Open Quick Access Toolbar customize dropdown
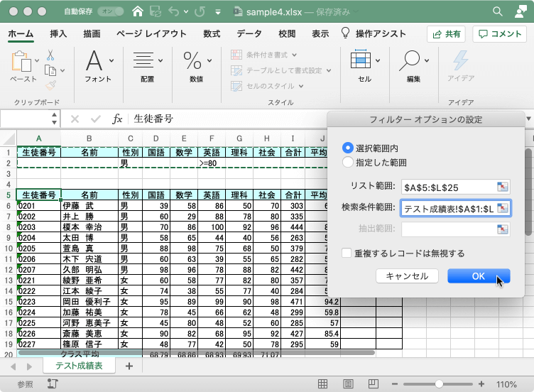The width and height of the screenshot is (534, 392). pos(218,12)
